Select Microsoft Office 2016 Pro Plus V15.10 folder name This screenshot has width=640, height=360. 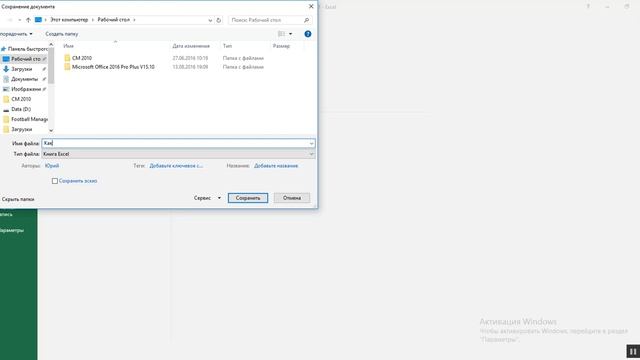tap(113, 67)
